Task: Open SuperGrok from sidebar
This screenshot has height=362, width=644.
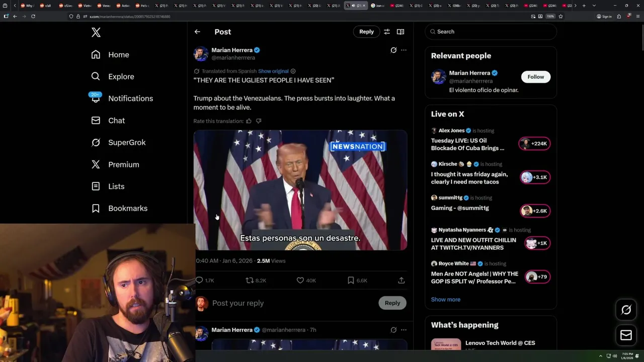Action: [x=118, y=142]
